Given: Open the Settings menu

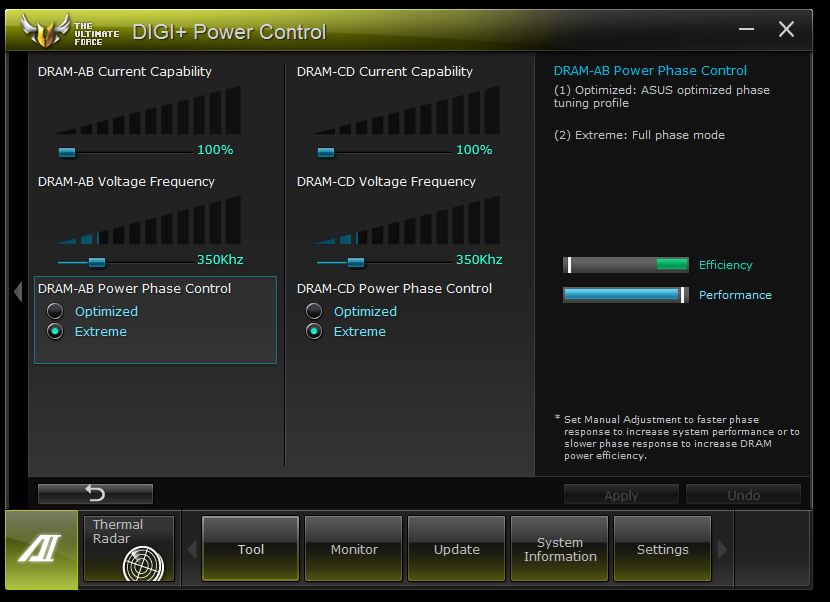Looking at the screenshot, I should [x=662, y=549].
